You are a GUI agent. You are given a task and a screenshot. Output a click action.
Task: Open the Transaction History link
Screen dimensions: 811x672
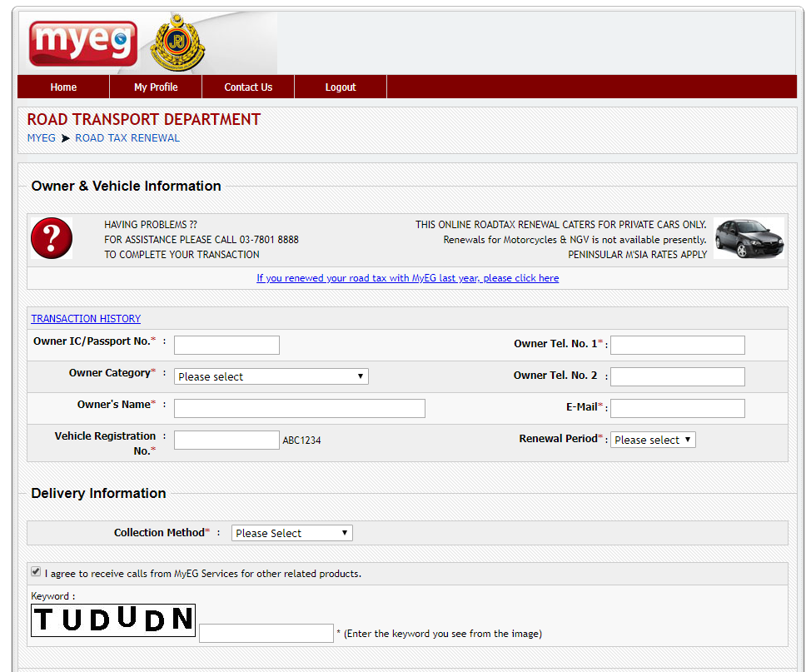point(86,319)
